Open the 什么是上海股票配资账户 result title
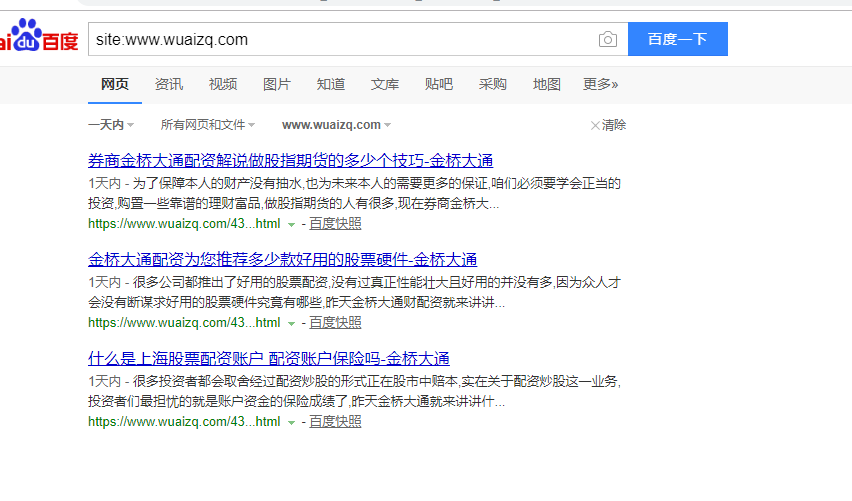 click(x=268, y=358)
